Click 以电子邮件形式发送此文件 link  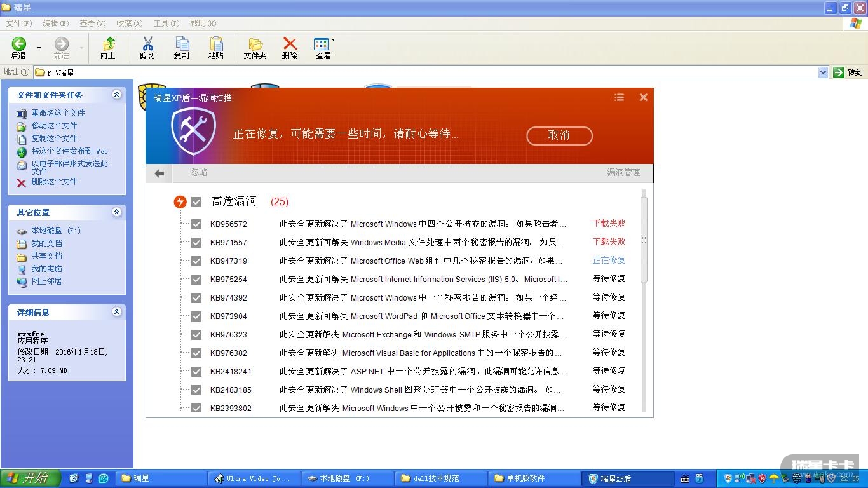tap(70, 167)
